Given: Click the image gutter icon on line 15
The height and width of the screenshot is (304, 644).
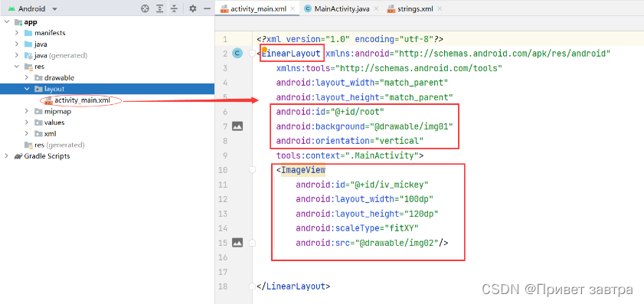Looking at the screenshot, I should pyautogui.click(x=237, y=243).
